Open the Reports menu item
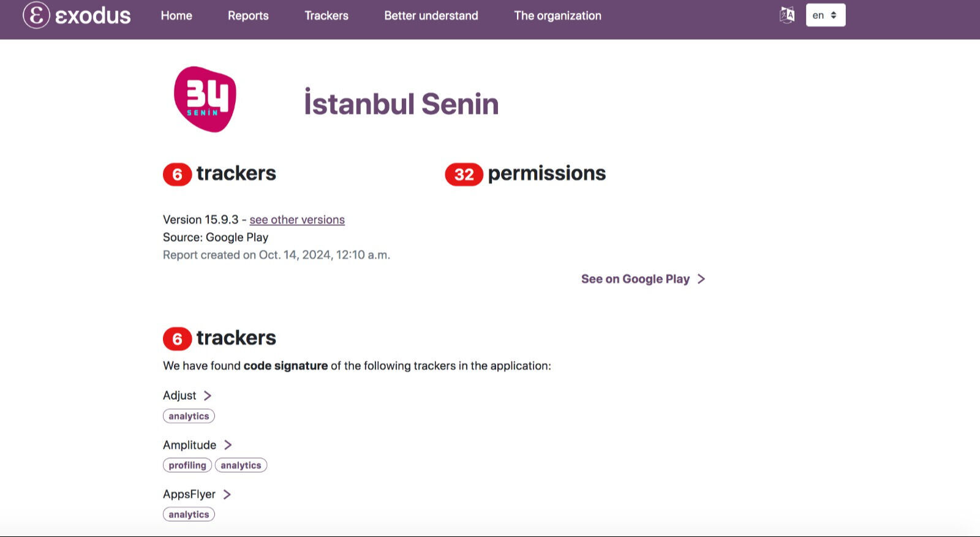980x537 pixels. coord(248,15)
